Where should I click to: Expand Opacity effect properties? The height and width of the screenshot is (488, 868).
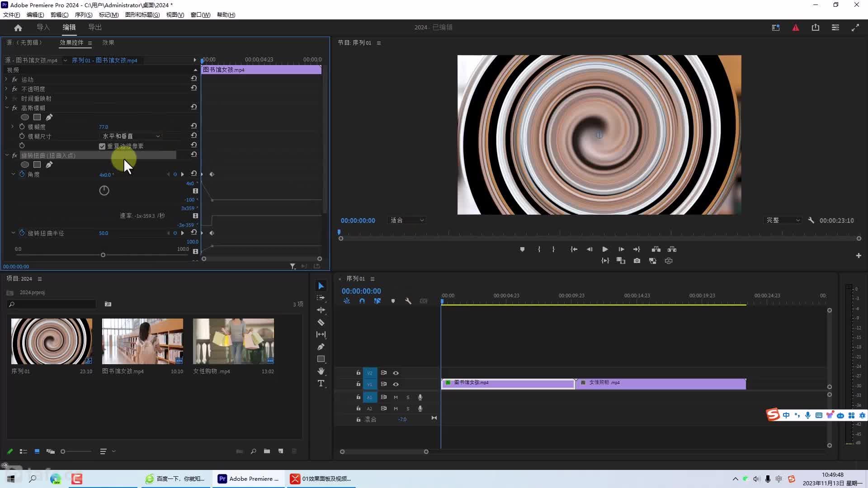(x=6, y=89)
